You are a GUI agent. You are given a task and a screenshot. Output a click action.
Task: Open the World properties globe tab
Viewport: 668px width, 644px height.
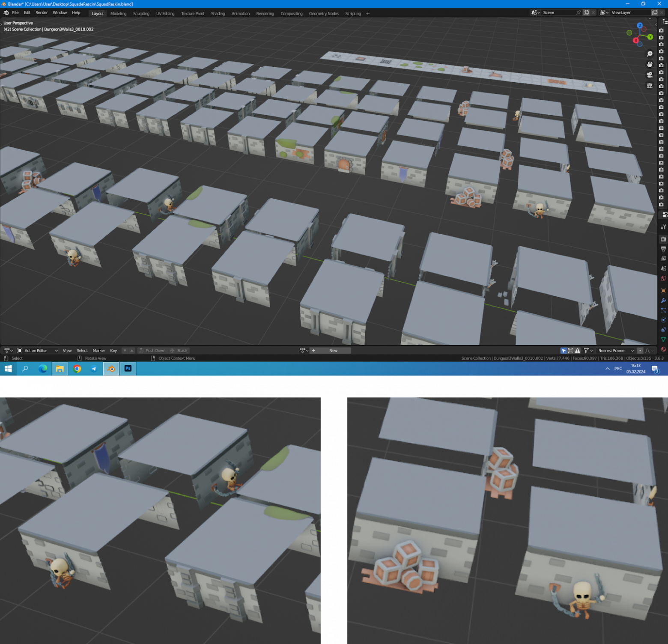663,278
